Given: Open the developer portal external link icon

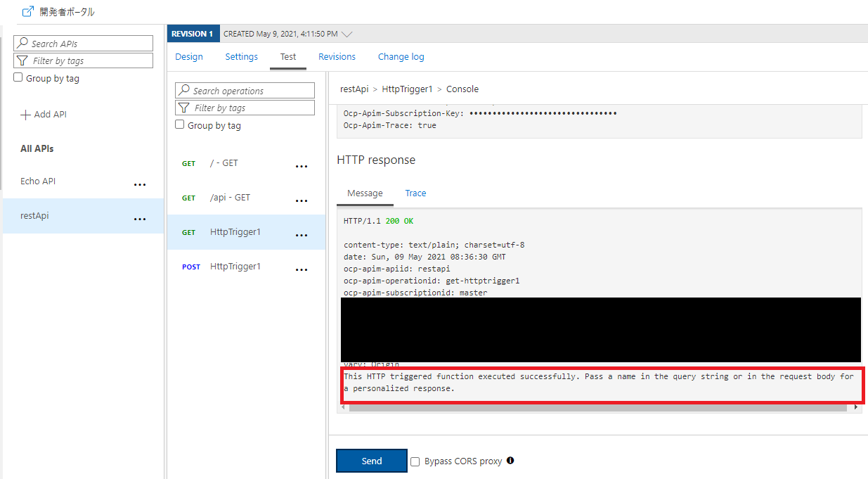Looking at the screenshot, I should pyautogui.click(x=28, y=12).
